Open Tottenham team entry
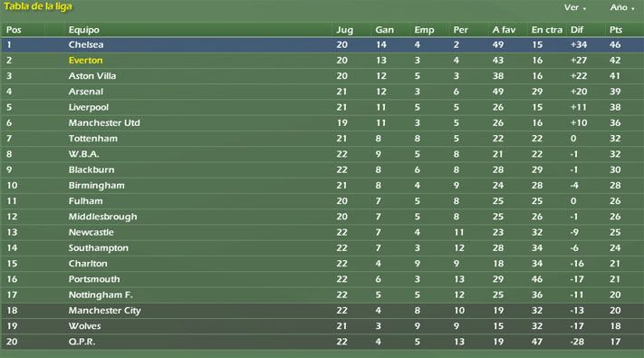 pyautogui.click(x=92, y=139)
